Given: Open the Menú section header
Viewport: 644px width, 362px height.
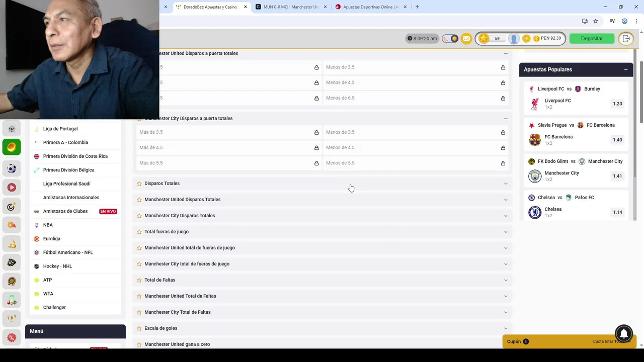Looking at the screenshot, I should 75,331.
